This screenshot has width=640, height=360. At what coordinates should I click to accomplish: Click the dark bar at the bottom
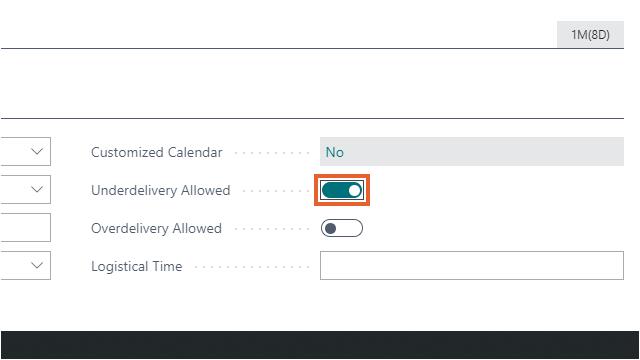[x=320, y=345]
